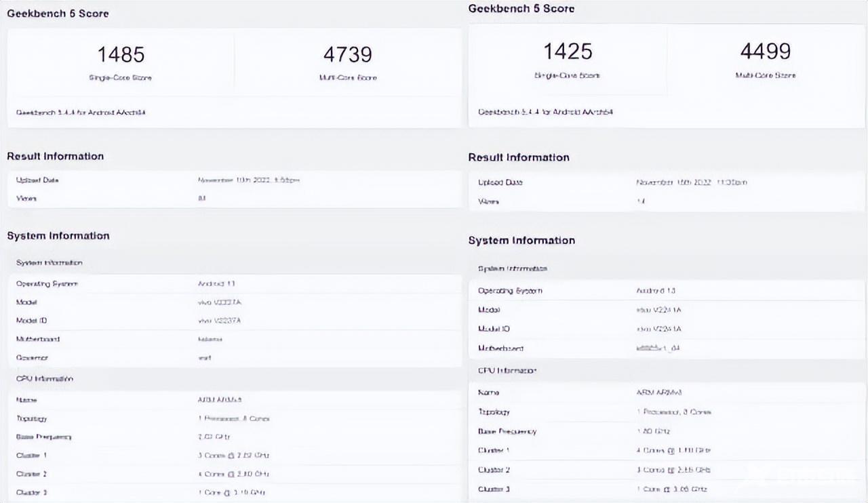The height and width of the screenshot is (503, 868).
Task: Click System Information heading in the 1485 result
Action: (58, 236)
